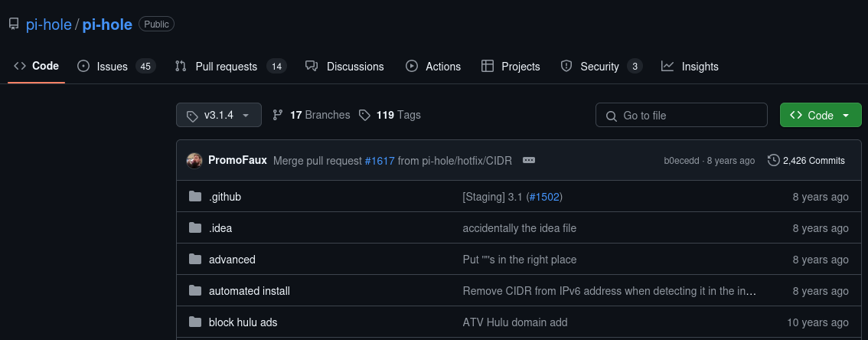Screen dimensions: 868x340
Task: Click the tag icon beside 119 Tags
Action: 364,115
